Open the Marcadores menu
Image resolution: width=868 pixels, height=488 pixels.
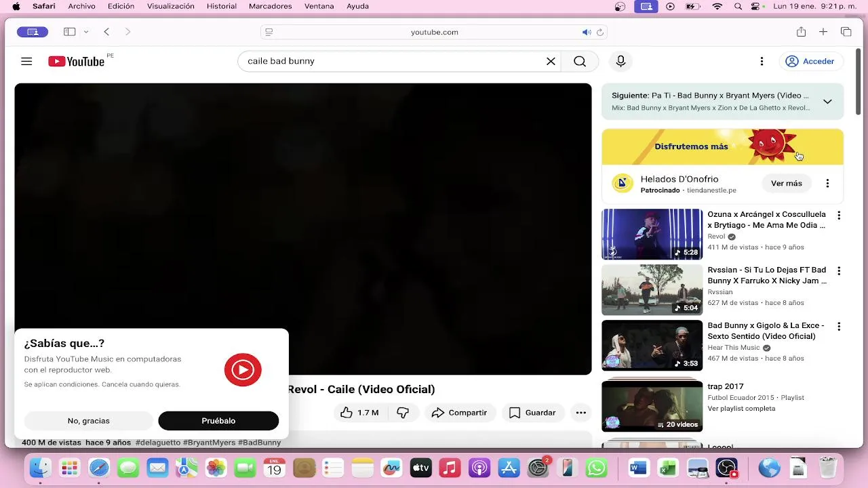pyautogui.click(x=271, y=6)
